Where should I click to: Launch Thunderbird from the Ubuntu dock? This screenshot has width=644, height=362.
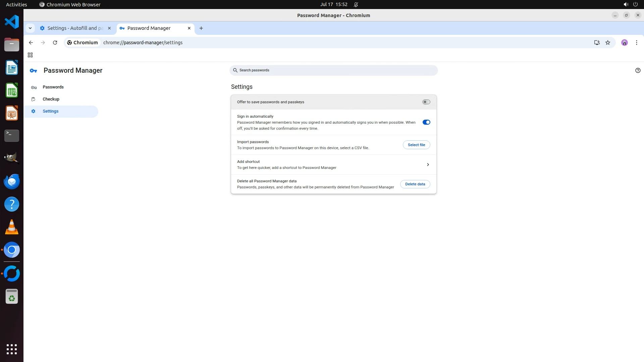click(12, 182)
